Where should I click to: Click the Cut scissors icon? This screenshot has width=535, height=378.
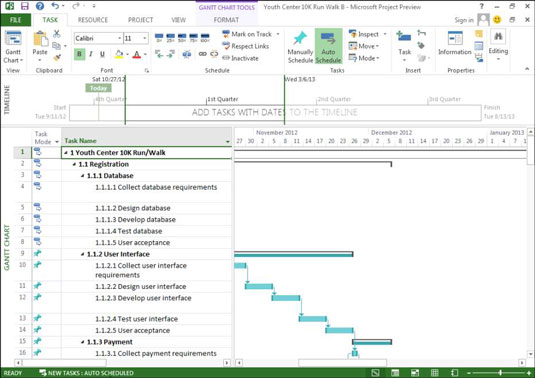tap(57, 34)
